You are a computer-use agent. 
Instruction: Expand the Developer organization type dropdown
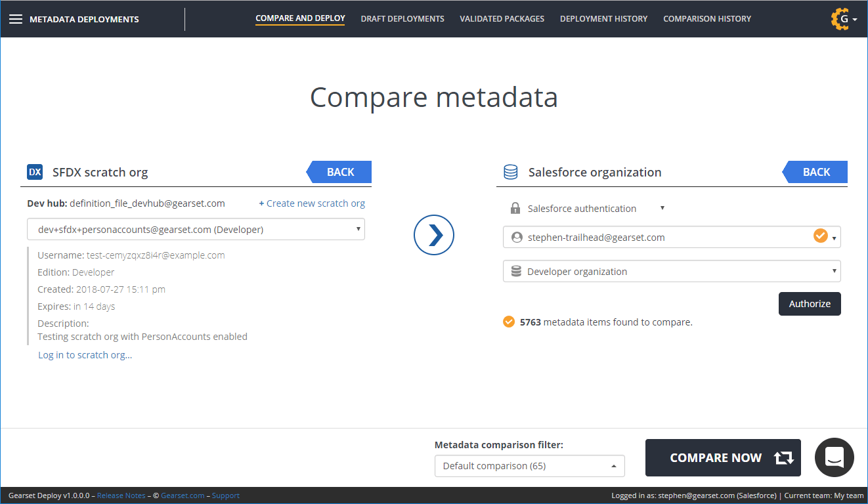671,271
